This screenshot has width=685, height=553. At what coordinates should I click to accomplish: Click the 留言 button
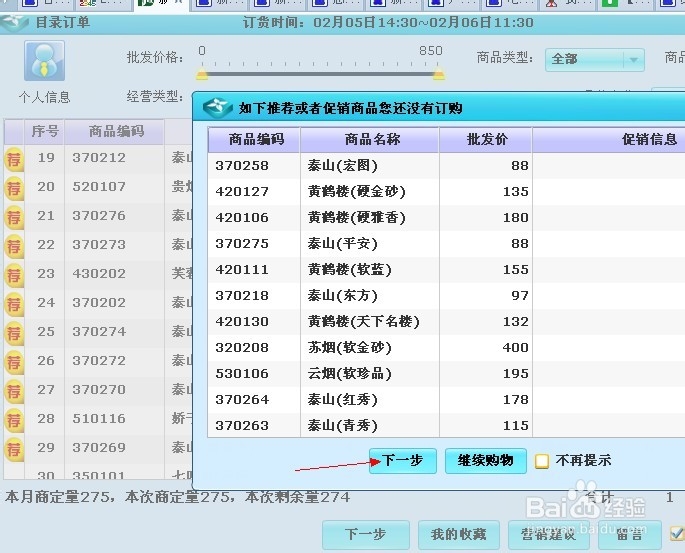click(630, 534)
